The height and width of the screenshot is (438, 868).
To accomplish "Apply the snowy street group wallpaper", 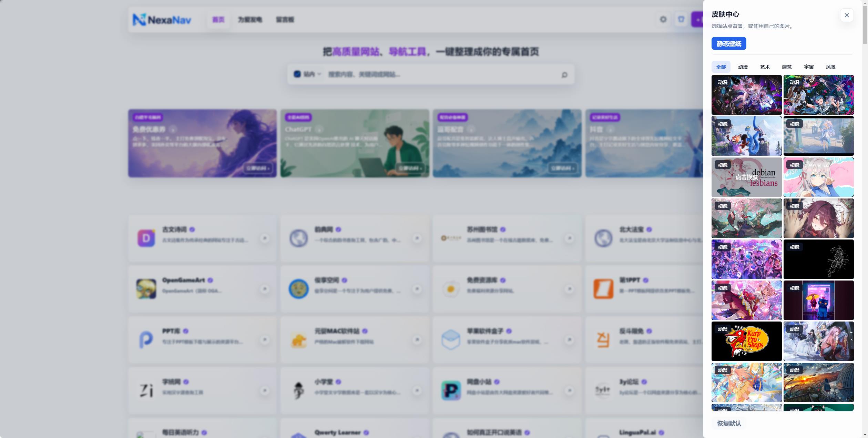I will point(819,341).
